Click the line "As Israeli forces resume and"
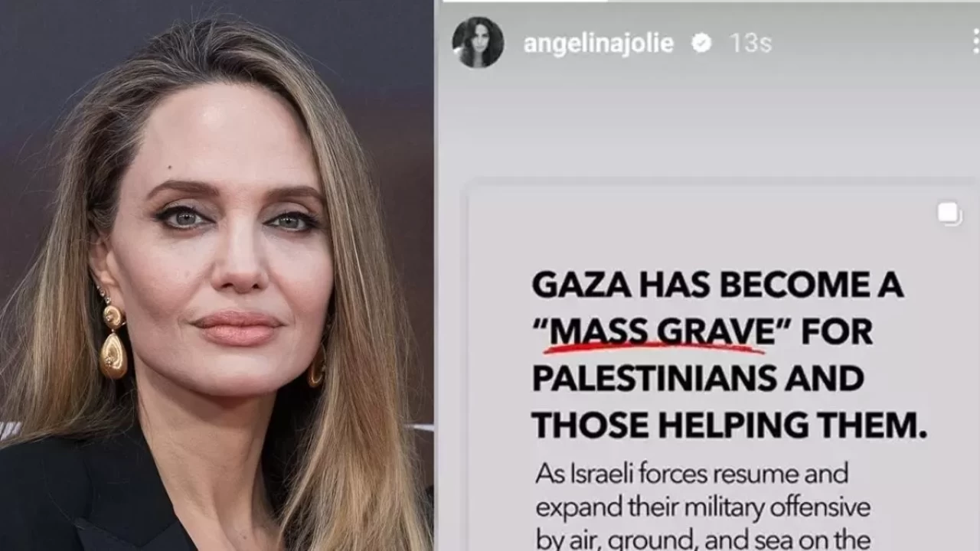Image resolution: width=980 pixels, height=551 pixels. tap(691, 474)
